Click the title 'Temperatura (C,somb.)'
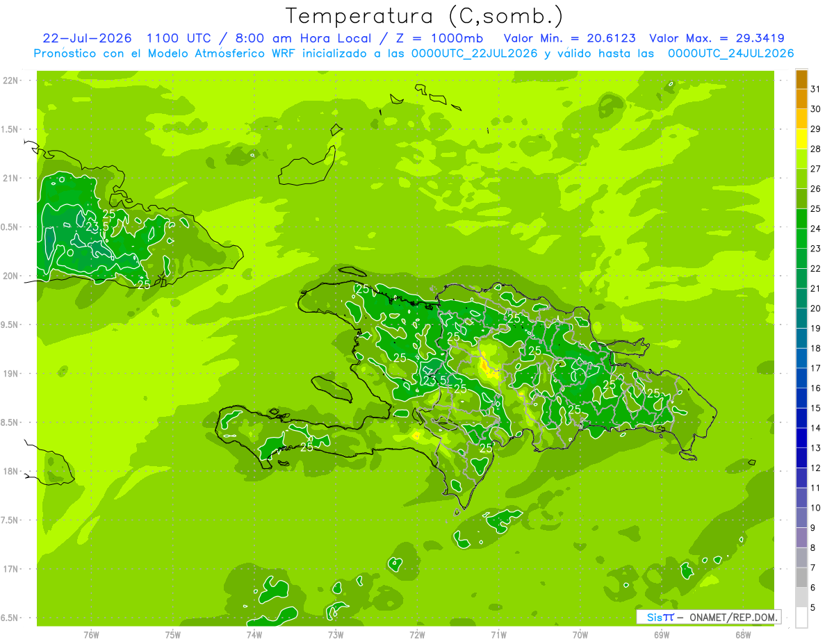Image resolution: width=834 pixels, height=644 pixels. coord(425,17)
